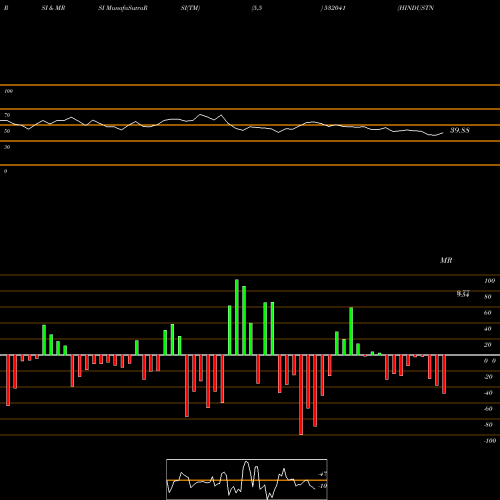Click the lowest red MR bar near -100
Screen dimensions: 500x500
click(x=301, y=395)
